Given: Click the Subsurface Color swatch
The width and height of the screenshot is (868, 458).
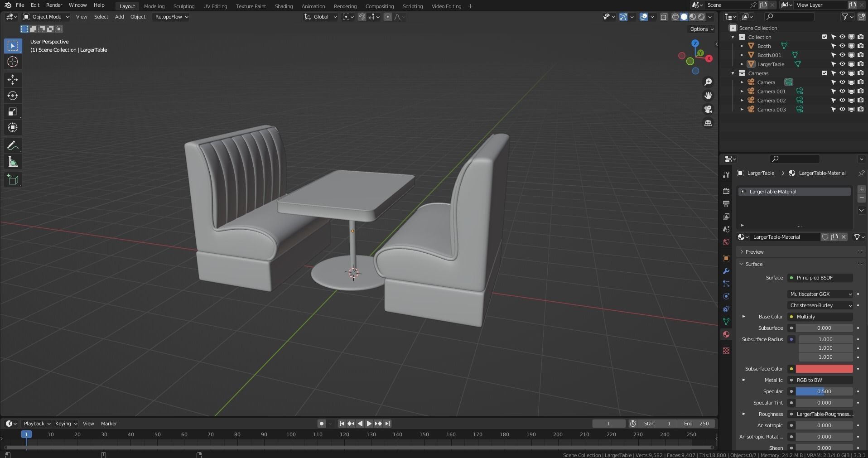Looking at the screenshot, I should (824, 369).
